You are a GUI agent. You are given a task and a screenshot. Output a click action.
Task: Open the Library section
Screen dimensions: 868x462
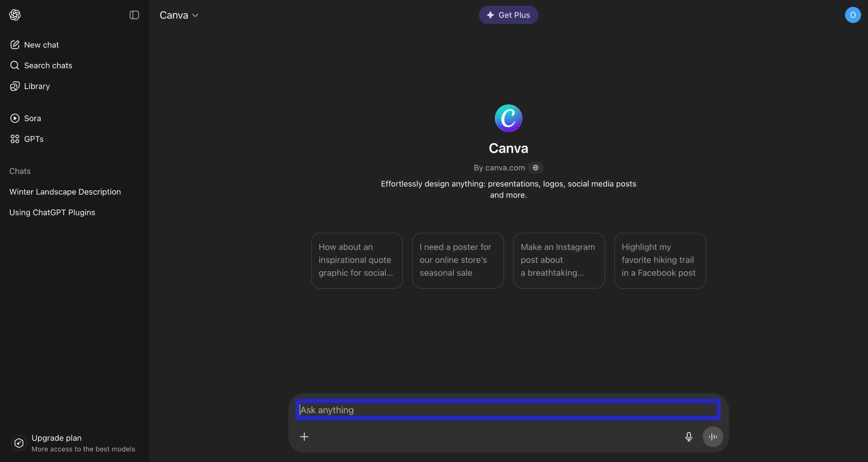pyautogui.click(x=15, y=86)
